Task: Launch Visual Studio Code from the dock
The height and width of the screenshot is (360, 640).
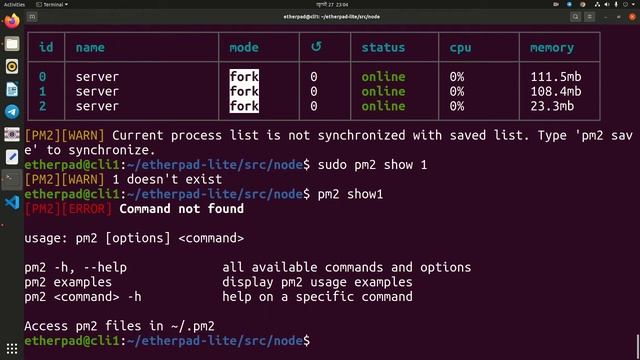Action: pyautogui.click(x=12, y=202)
